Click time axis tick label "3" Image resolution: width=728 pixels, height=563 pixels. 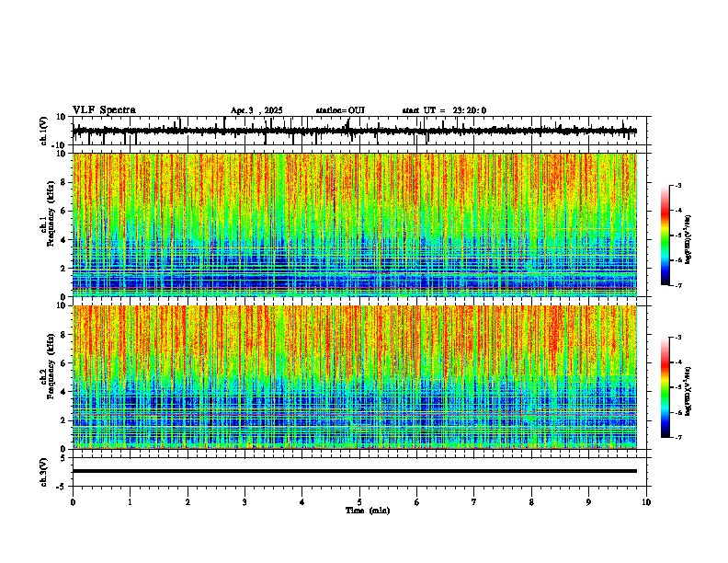(245, 502)
